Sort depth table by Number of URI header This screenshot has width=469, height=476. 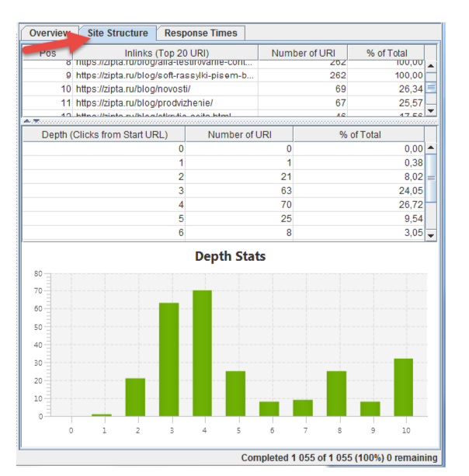pyautogui.click(x=239, y=135)
